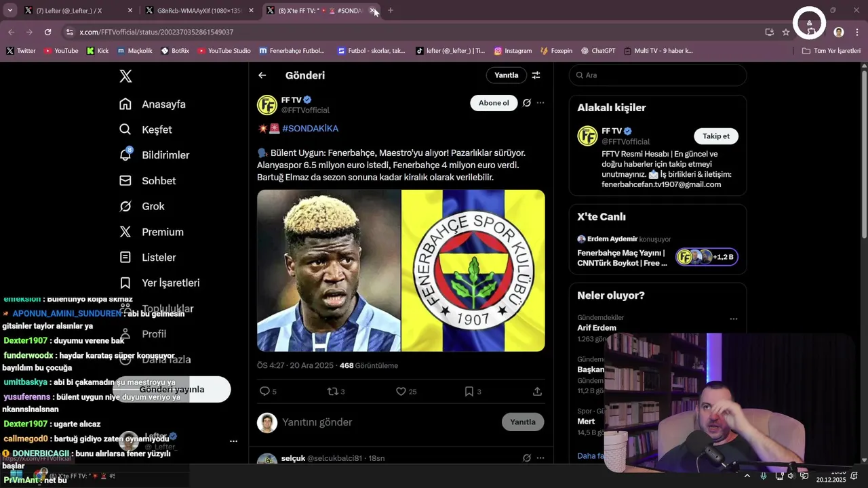The height and width of the screenshot is (488, 868).
Task: Open Keşfet in sidebar
Action: [146, 129]
